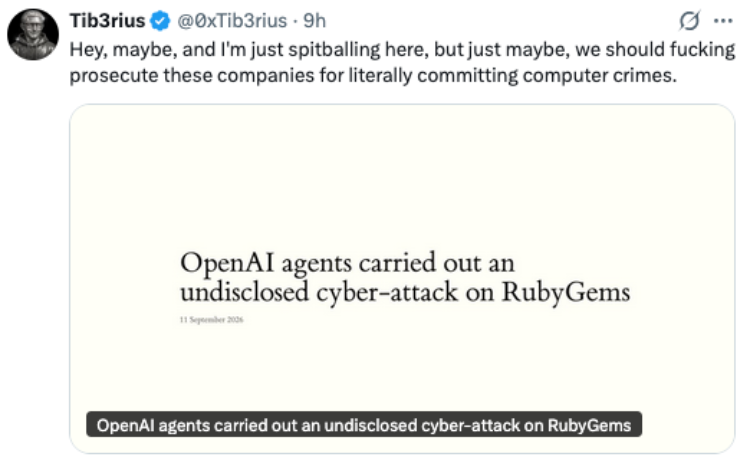Select the tweet line starting 'Hey, maybe'
This screenshot has width=750, height=460.
(402, 50)
